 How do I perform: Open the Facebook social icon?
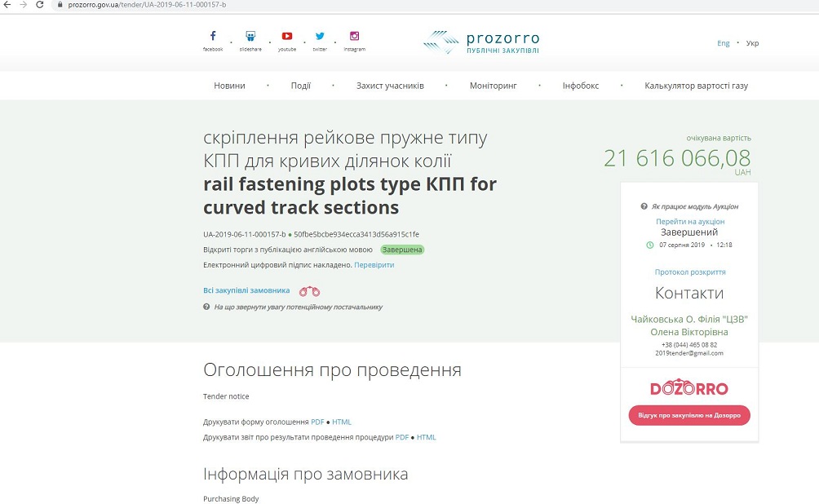pyautogui.click(x=213, y=37)
